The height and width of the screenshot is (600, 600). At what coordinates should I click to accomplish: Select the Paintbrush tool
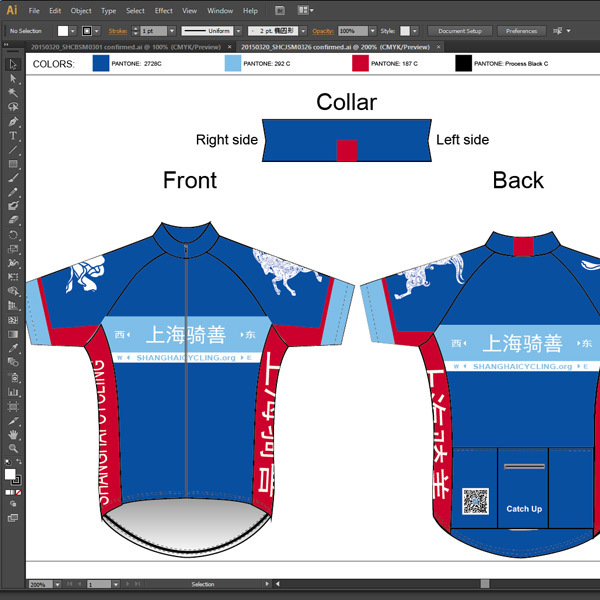(x=13, y=178)
